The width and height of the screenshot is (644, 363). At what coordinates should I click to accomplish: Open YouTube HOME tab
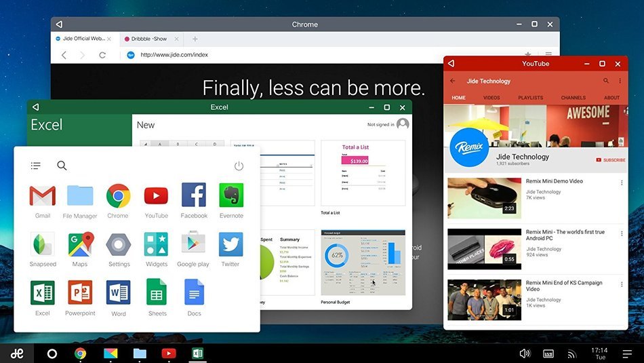tap(458, 98)
